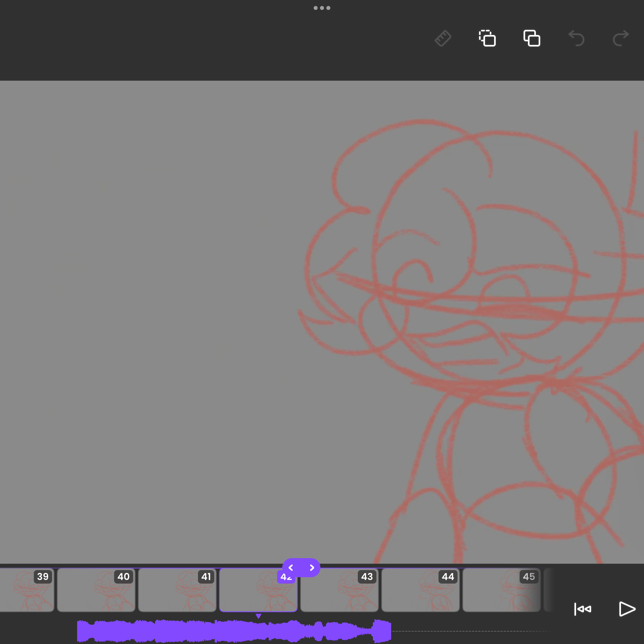Step to next frame with right chevron

[x=312, y=568]
